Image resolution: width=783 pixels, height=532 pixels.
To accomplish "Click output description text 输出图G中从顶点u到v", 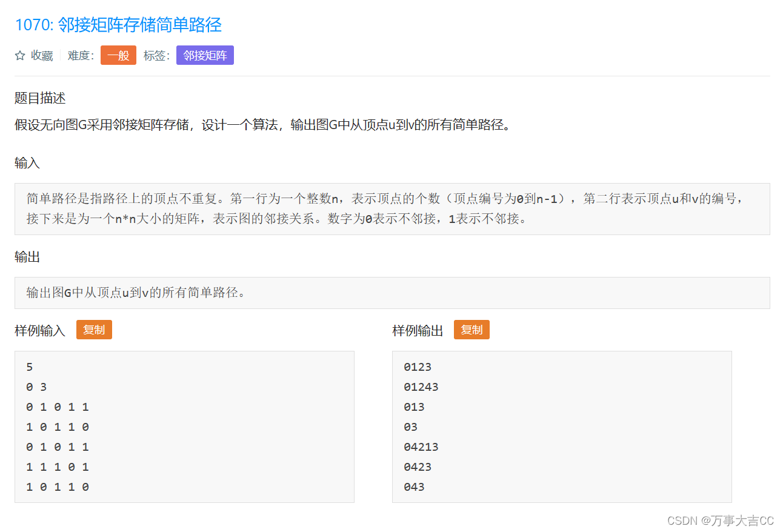I will click(x=136, y=293).
